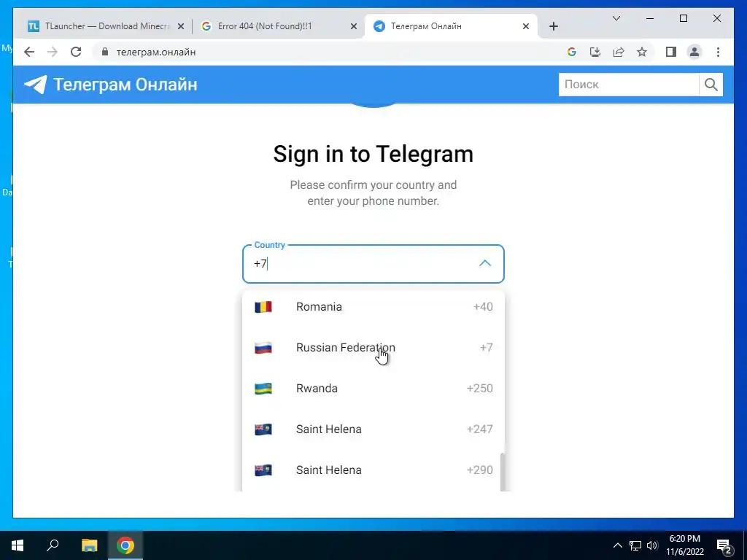Select Rwanda from country list
Screen dimensions: 747x560
[373, 389]
